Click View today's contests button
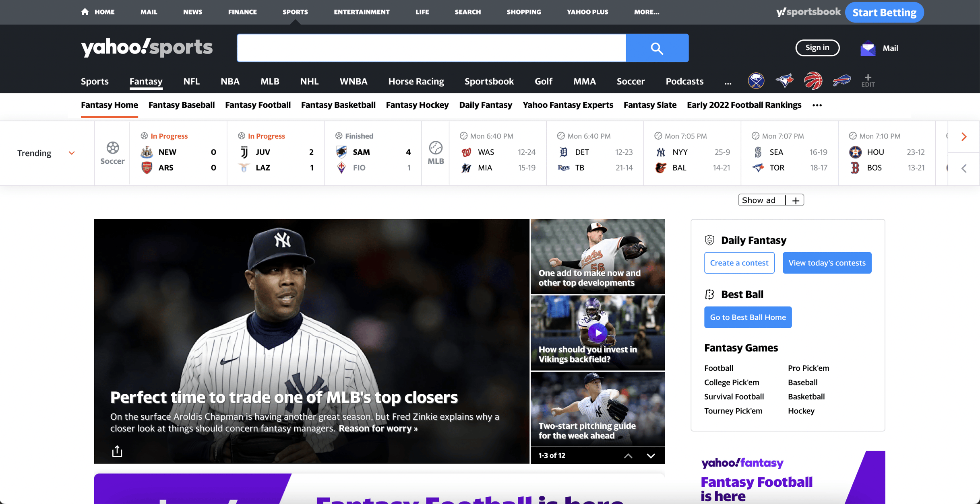This screenshot has height=504, width=980. pyautogui.click(x=827, y=263)
